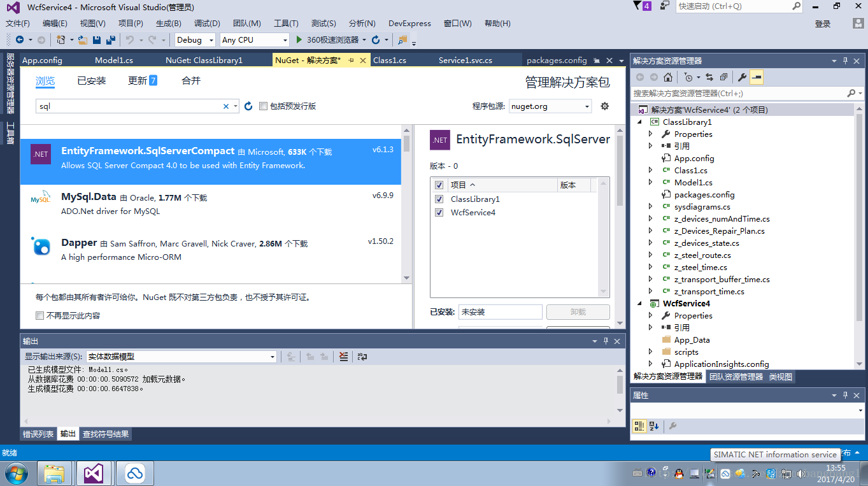Viewport: 868px width, 486px height.
Task: Open the DevExpress menu
Action: 409,24
